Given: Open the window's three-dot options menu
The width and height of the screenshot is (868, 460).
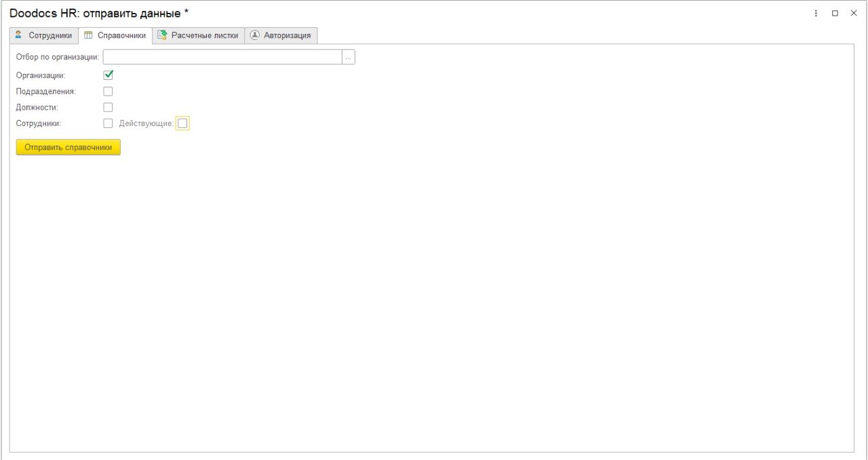Looking at the screenshot, I should click(x=816, y=13).
